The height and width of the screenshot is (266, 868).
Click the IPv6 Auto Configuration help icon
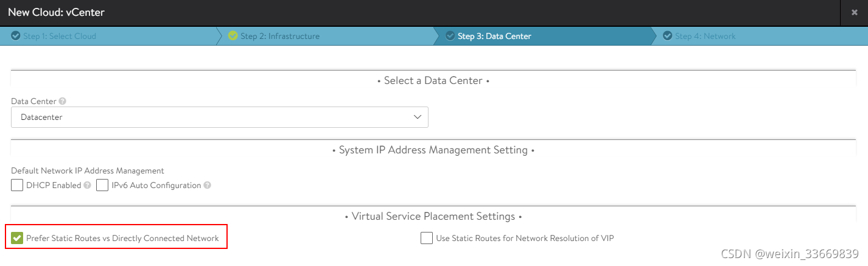pyautogui.click(x=207, y=185)
